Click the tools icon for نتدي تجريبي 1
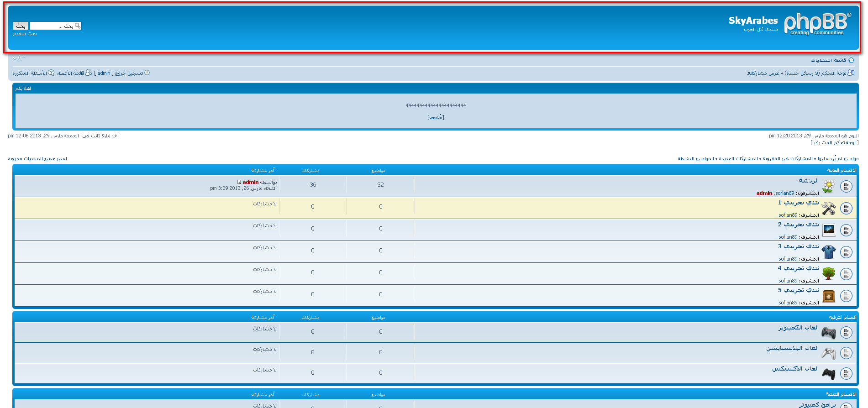The width and height of the screenshot is (868, 408). point(828,208)
